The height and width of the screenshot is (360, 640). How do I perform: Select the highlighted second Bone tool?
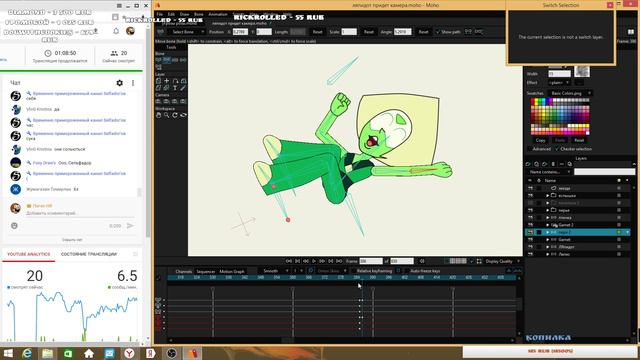(167, 60)
